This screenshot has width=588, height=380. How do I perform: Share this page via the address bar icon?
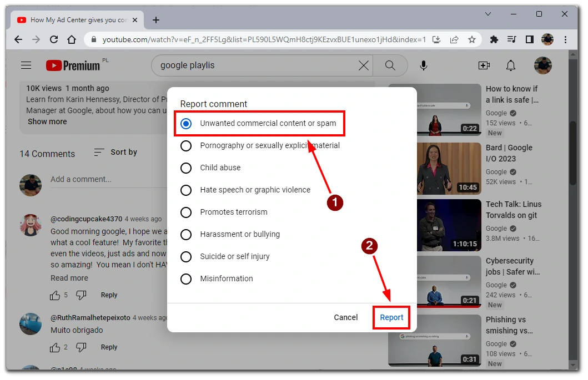click(454, 39)
